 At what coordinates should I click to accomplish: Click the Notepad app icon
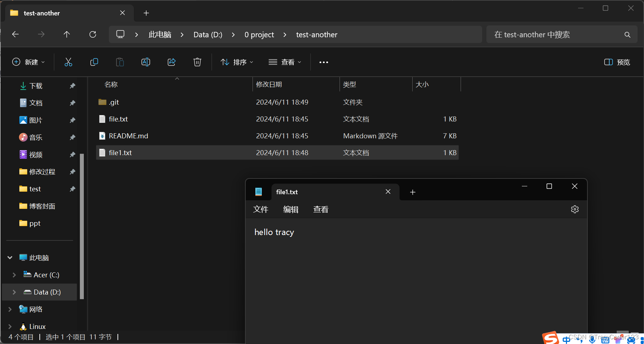coord(259,192)
